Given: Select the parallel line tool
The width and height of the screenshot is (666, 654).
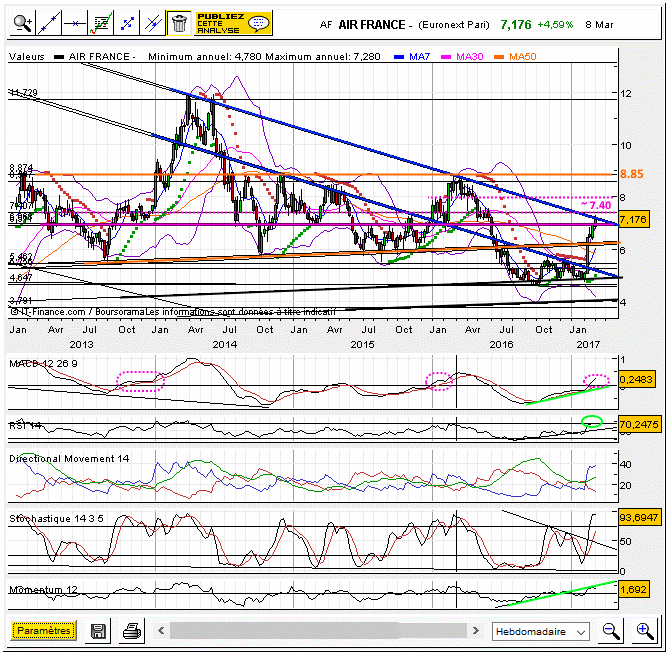Looking at the screenshot, I should [x=152, y=23].
